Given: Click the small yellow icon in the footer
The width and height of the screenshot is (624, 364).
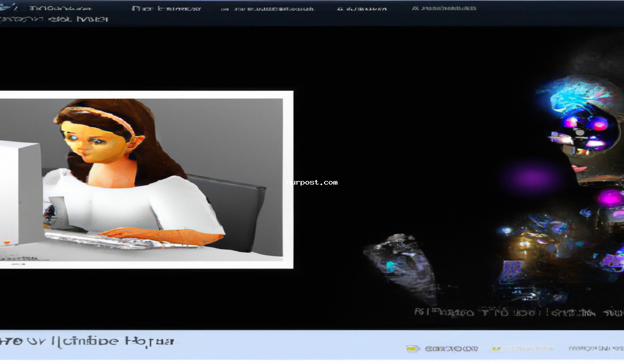Looking at the screenshot, I should 496,349.
